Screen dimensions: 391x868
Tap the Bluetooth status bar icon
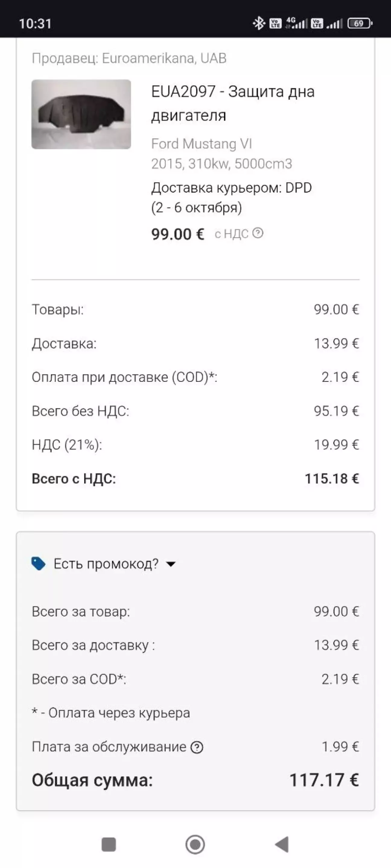pyautogui.click(x=259, y=23)
